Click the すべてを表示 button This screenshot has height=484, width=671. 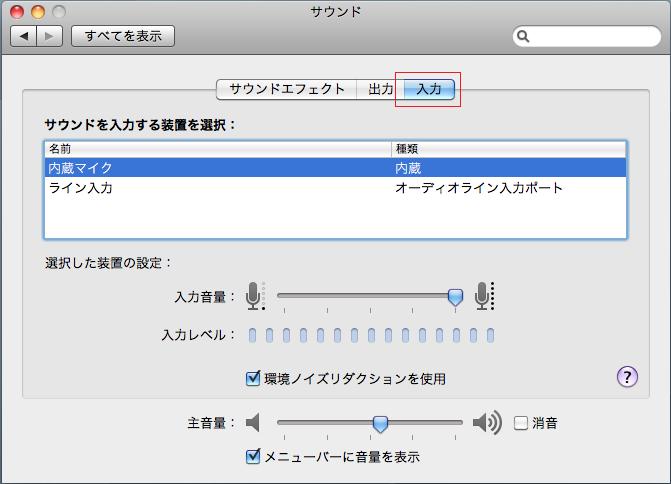[124, 36]
